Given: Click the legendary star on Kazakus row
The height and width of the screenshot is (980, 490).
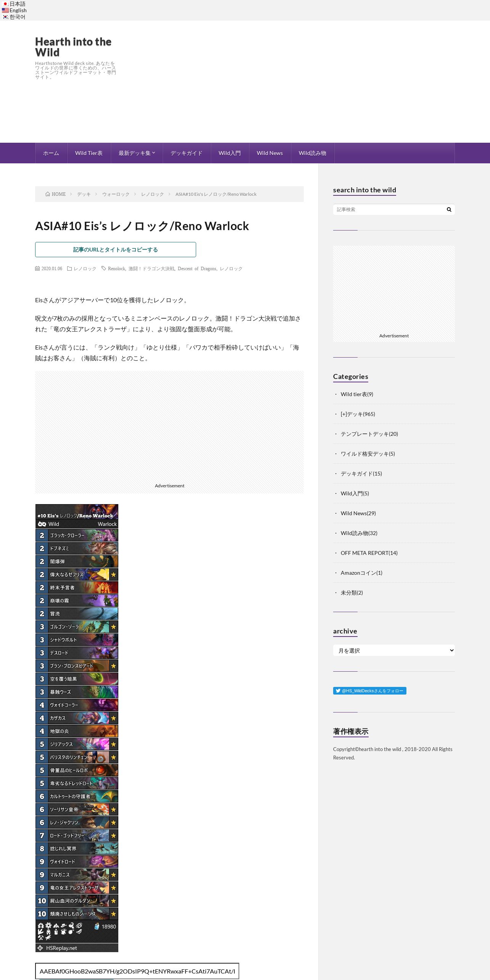Looking at the screenshot, I should tap(113, 718).
